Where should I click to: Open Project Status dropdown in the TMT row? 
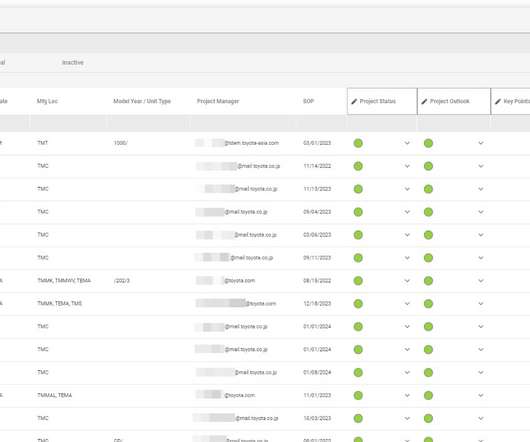point(407,143)
